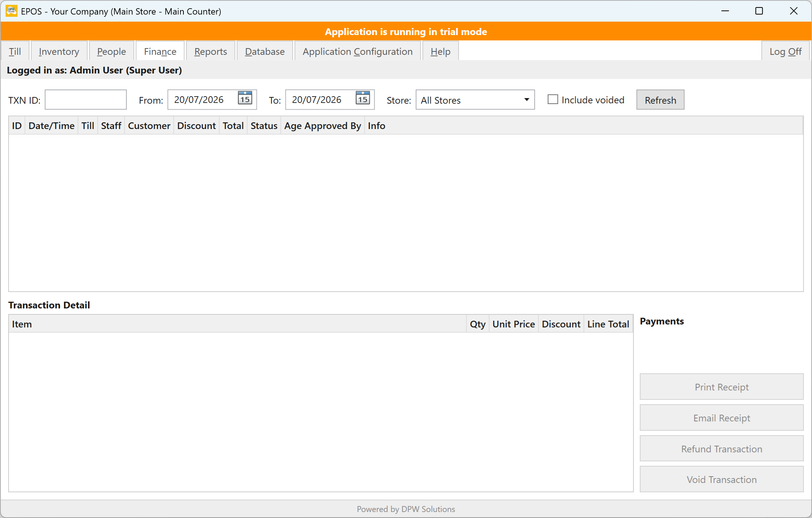Click the Log Off button

tap(786, 51)
